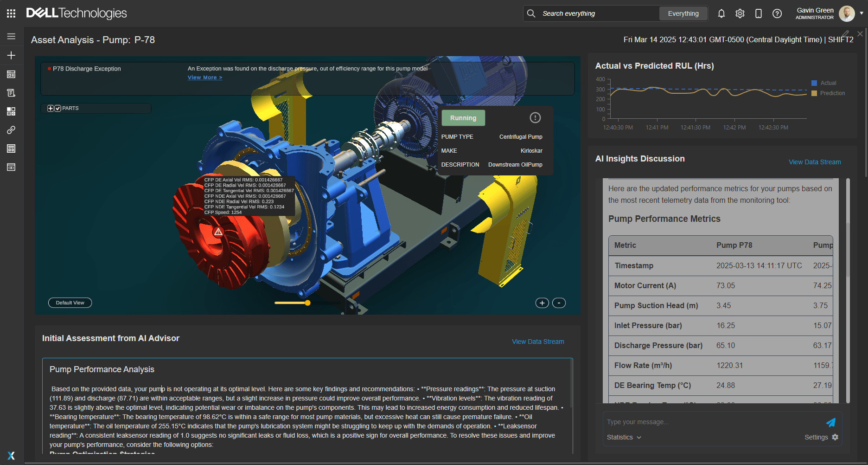Expand the PARTS tree with plus box

[x=51, y=108]
